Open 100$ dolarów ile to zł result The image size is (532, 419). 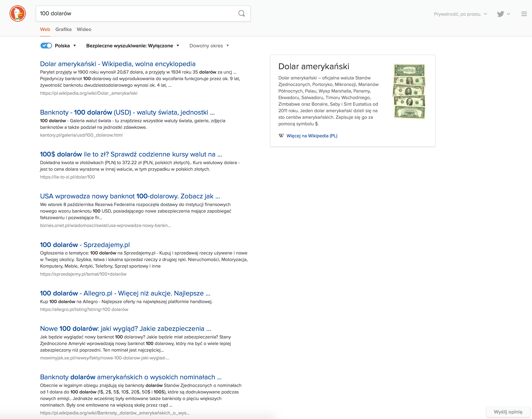(131, 154)
